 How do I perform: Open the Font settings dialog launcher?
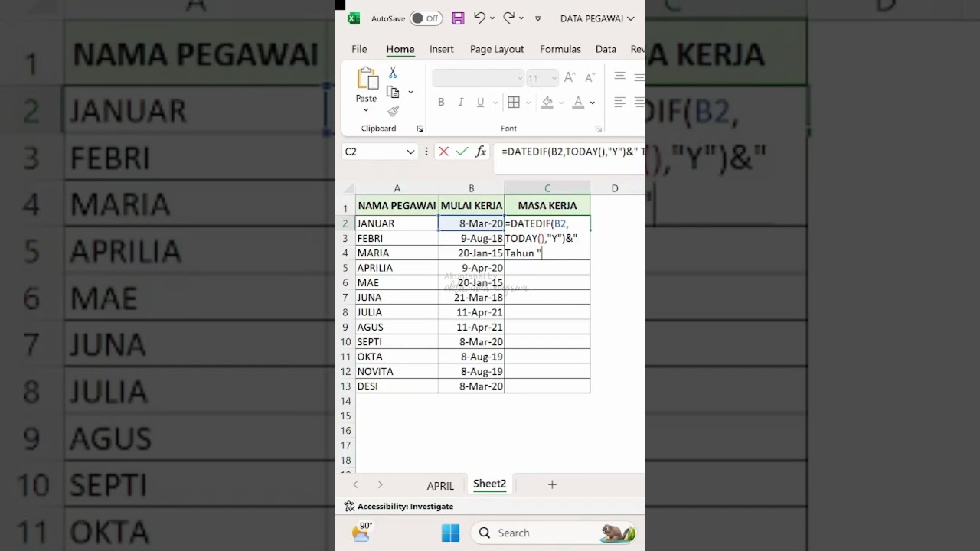[x=598, y=129]
